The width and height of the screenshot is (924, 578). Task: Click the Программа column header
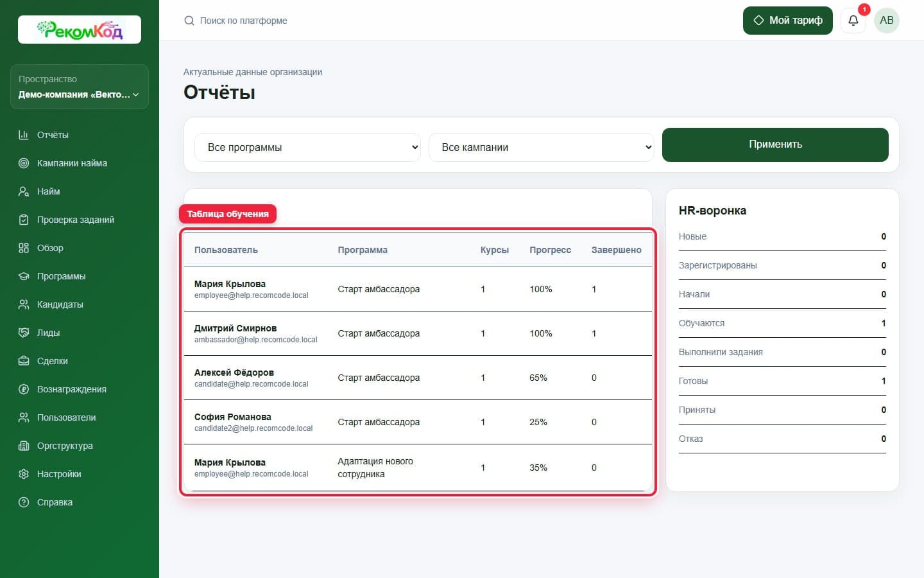point(363,250)
